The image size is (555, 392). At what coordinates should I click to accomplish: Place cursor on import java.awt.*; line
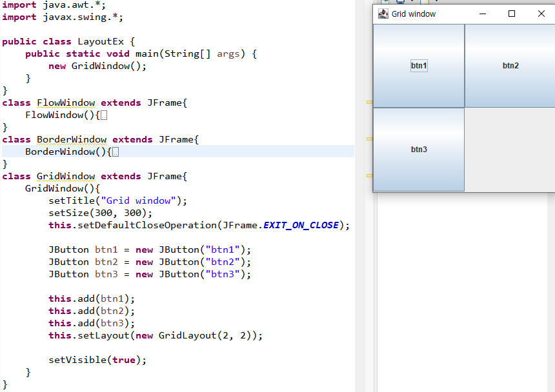coord(54,5)
